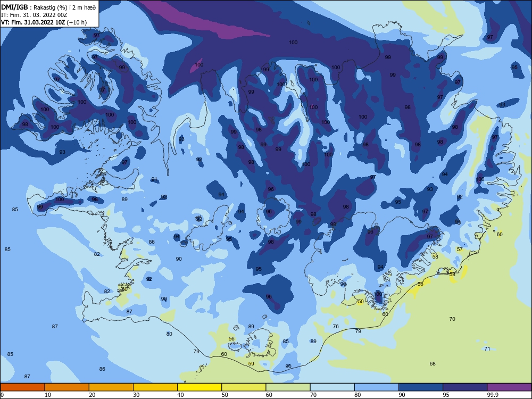Click the '(+10 h)' forecast offset text
This screenshot has width=532, height=399.
click(x=76, y=22)
